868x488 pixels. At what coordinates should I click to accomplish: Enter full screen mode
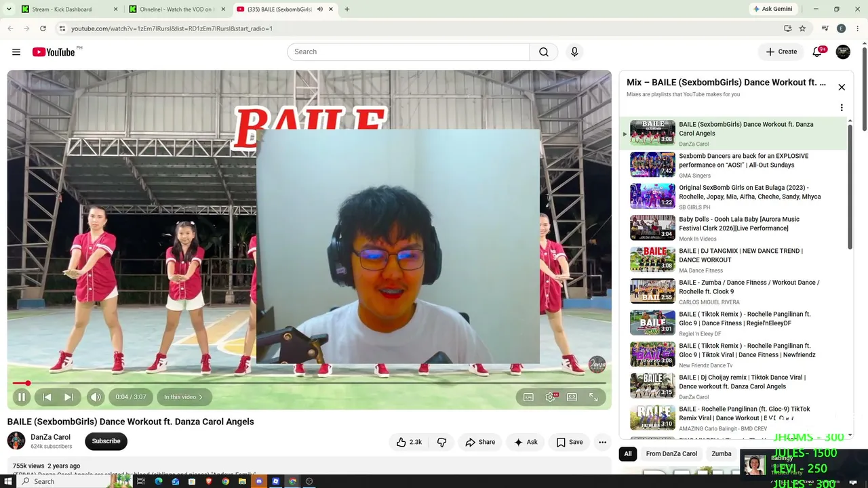pos(593,397)
